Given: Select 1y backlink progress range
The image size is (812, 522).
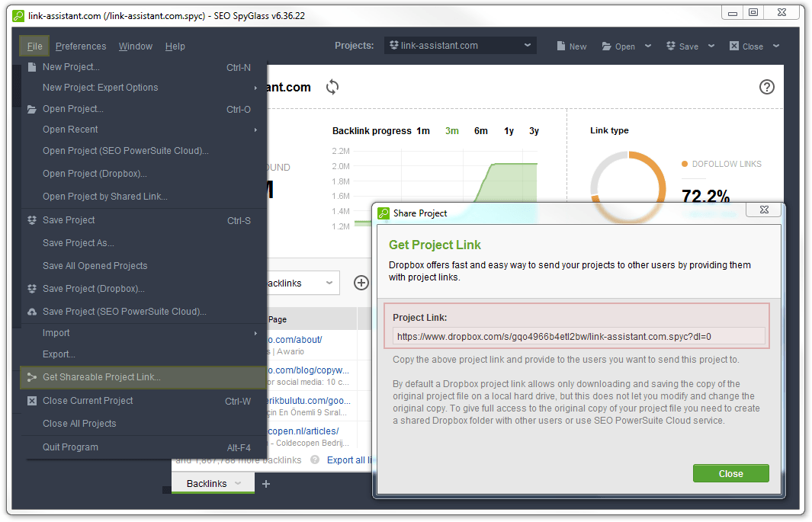Looking at the screenshot, I should pos(509,131).
